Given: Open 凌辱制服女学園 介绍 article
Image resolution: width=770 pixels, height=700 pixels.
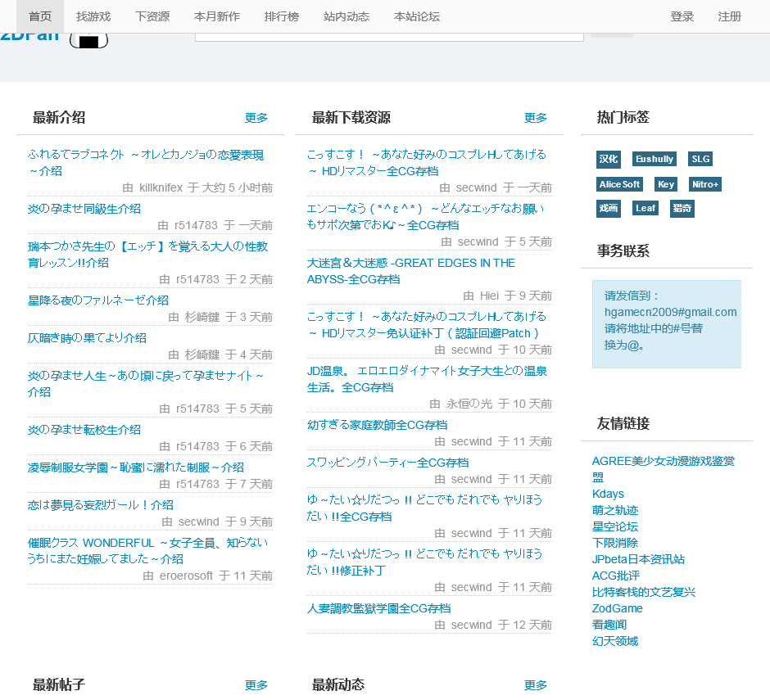Looking at the screenshot, I should pyautogui.click(x=136, y=467).
